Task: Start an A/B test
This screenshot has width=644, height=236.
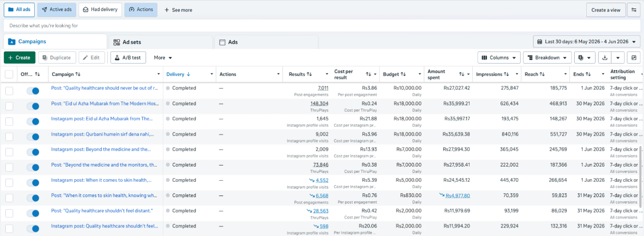Action: (128, 57)
